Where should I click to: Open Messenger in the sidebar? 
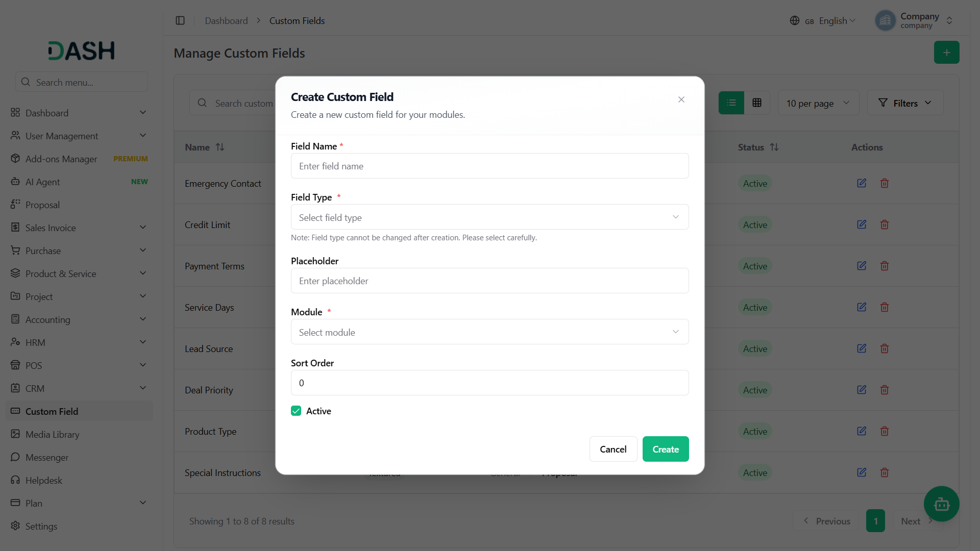[79, 457]
